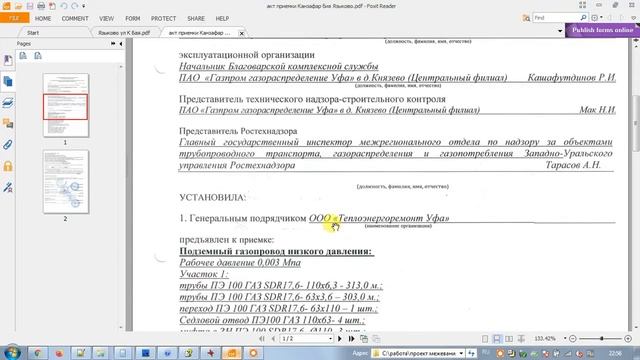
Task: Switch to the COMMENT ribbon tab
Action: point(75,19)
